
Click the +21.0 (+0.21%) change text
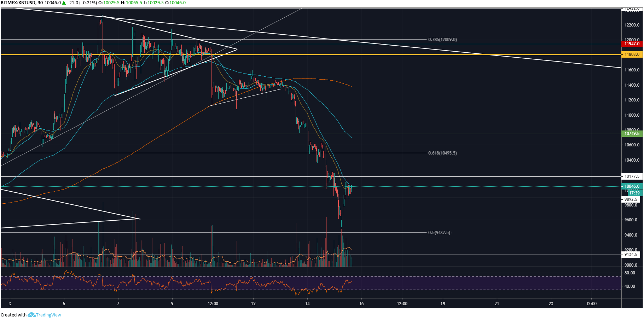(x=82, y=3)
